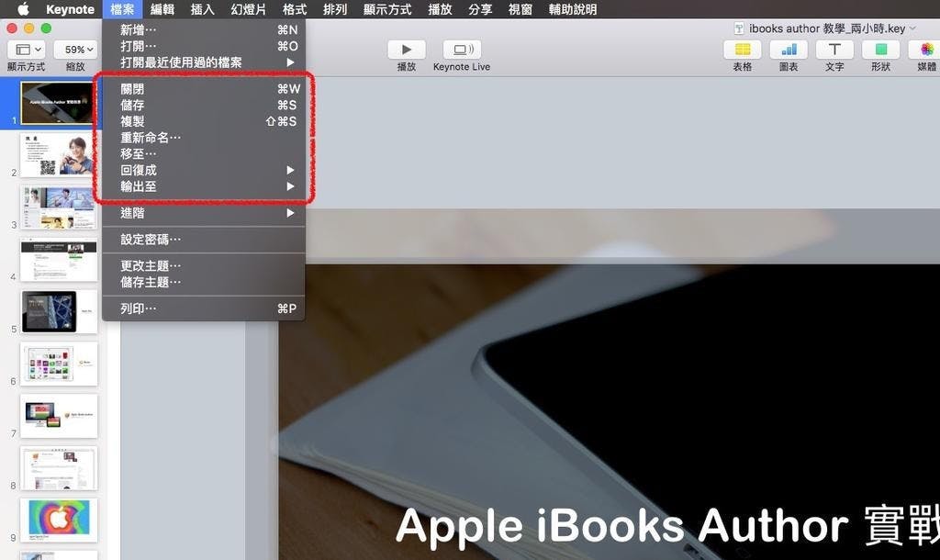This screenshot has height=560, width=940.
Task: Open the 視窗 menu
Action: click(x=520, y=9)
